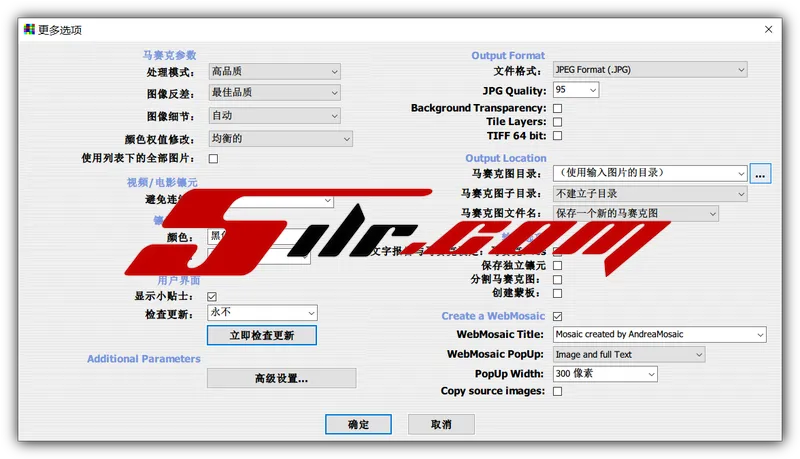Open the 图像细节 dropdown set to 自动
Viewport: 800px width, 459px height.
[x=274, y=116]
